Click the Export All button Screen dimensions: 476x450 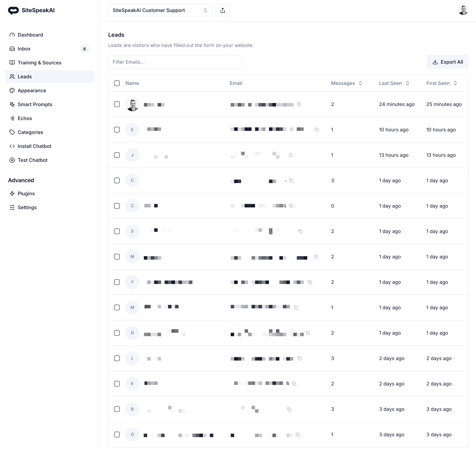tap(447, 62)
